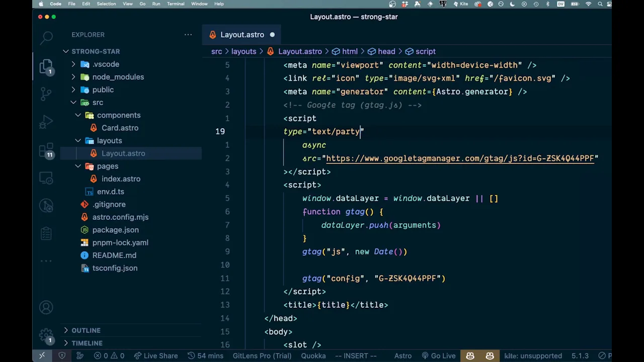Click src in the breadcrumb
644x362 pixels.
pos(216,51)
